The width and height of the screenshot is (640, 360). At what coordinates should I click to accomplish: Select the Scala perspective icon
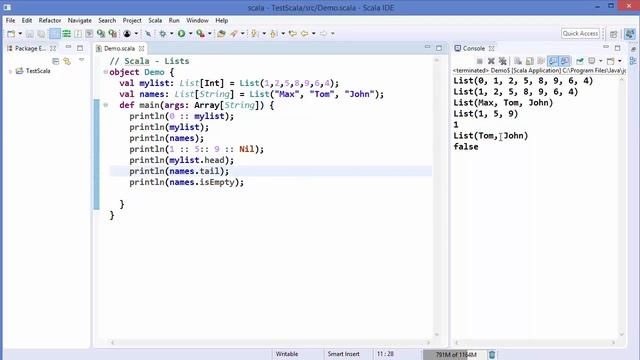click(630, 34)
